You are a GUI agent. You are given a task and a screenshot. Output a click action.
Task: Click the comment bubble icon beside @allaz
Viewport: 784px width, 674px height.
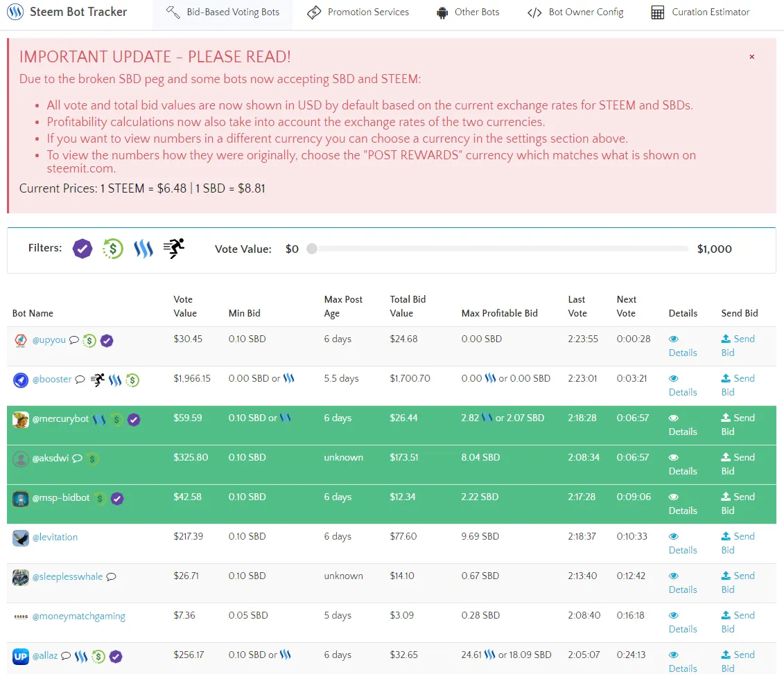tap(66, 656)
